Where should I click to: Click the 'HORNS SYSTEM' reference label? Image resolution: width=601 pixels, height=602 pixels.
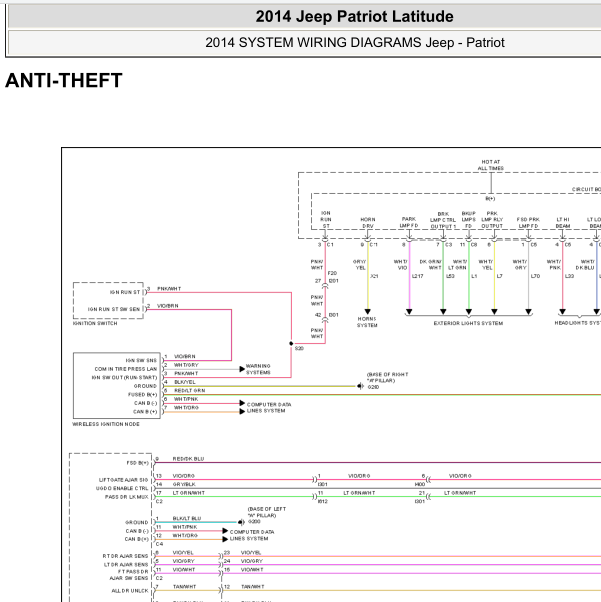367,322
